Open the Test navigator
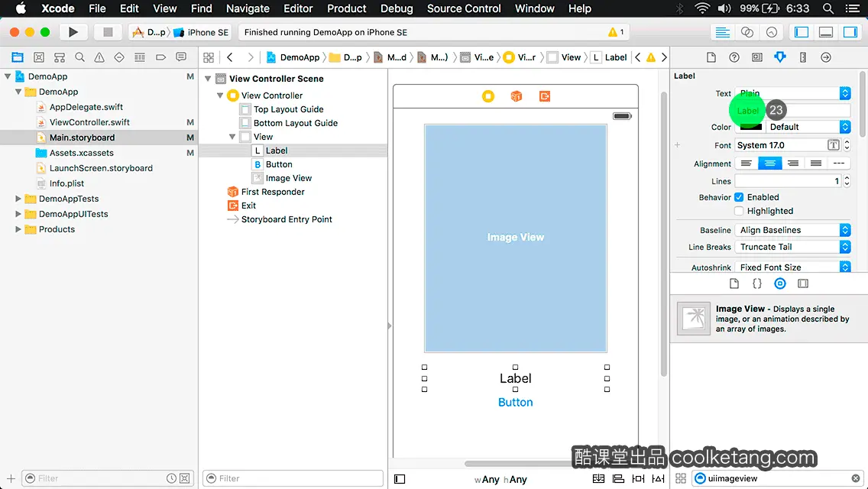 (x=119, y=57)
